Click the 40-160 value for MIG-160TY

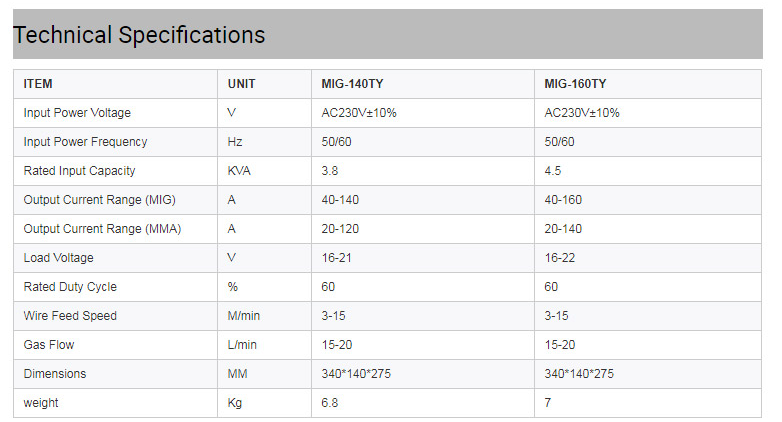(563, 200)
